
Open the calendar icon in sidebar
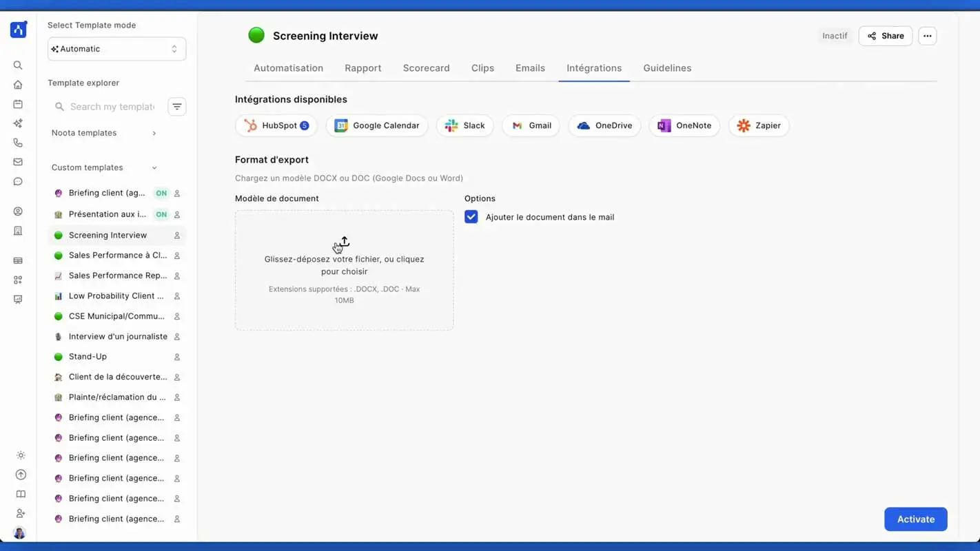coord(18,104)
